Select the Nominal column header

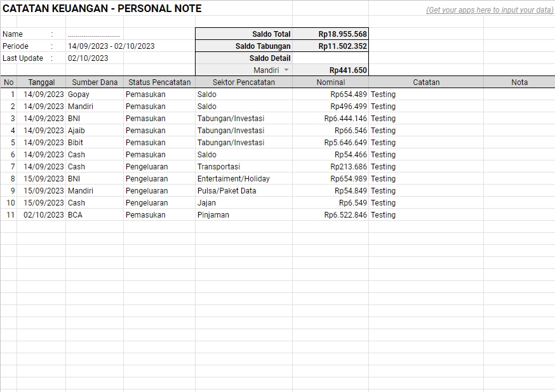click(x=330, y=82)
